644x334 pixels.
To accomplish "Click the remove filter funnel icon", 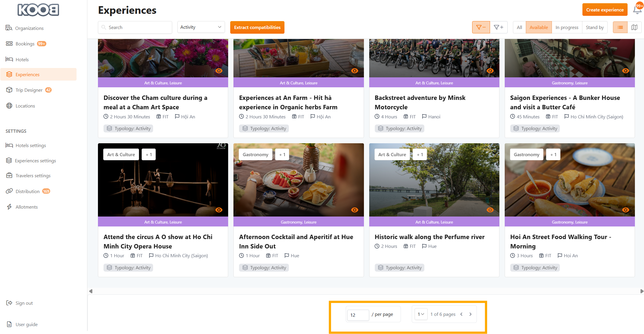I will (x=481, y=27).
